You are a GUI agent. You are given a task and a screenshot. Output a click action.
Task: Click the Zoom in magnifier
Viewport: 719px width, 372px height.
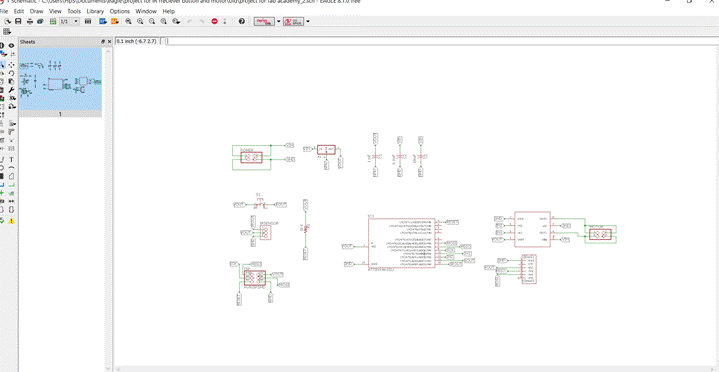(140, 21)
